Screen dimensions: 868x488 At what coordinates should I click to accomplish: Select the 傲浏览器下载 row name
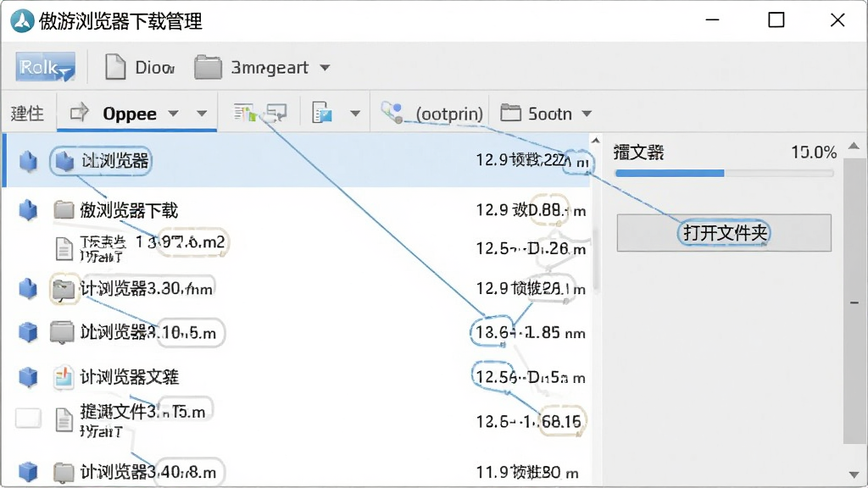(x=129, y=210)
